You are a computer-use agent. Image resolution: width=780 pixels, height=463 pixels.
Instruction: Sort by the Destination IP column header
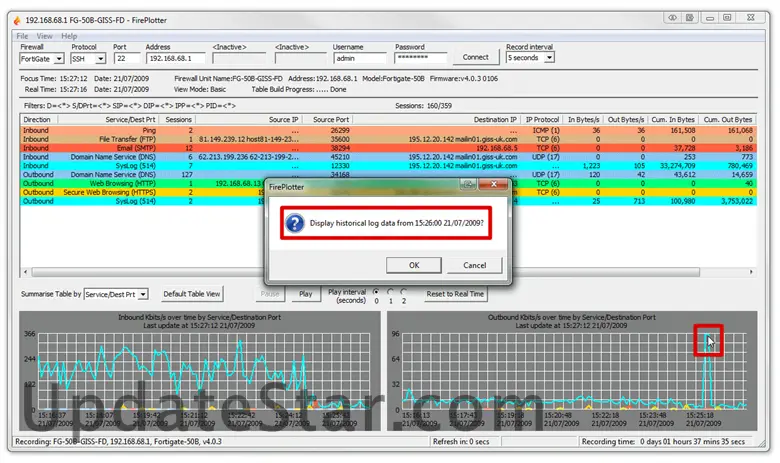436,120
